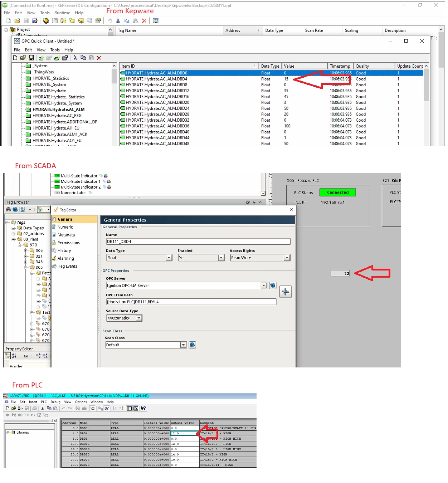Screen dimensions: 448x483
Task: Open the Tools menu in OPC Quick Client
Action: click(x=55, y=50)
